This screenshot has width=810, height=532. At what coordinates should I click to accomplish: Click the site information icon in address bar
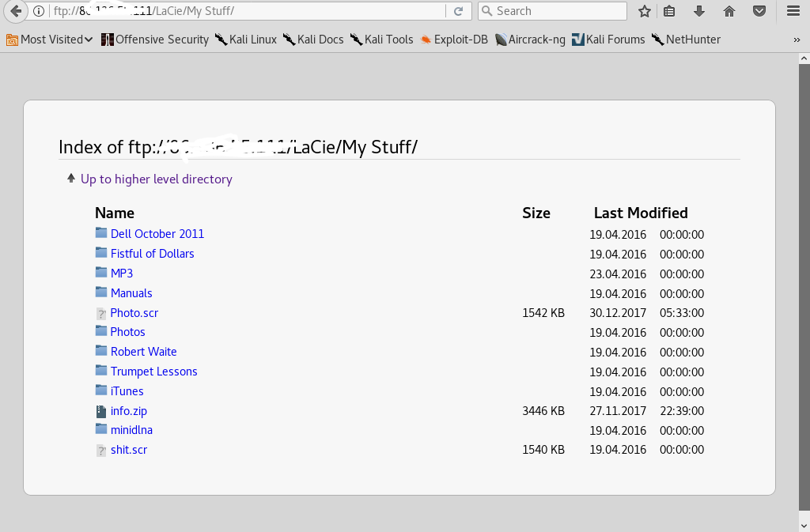point(39,11)
